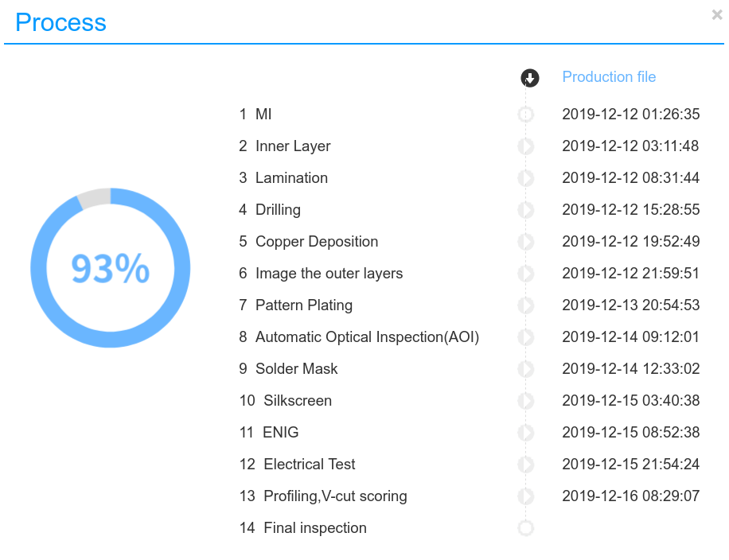Viewport: 729px width, 560px height.
Task: Click timestamp 2019-12-13 20:54:53
Action: coord(631,305)
